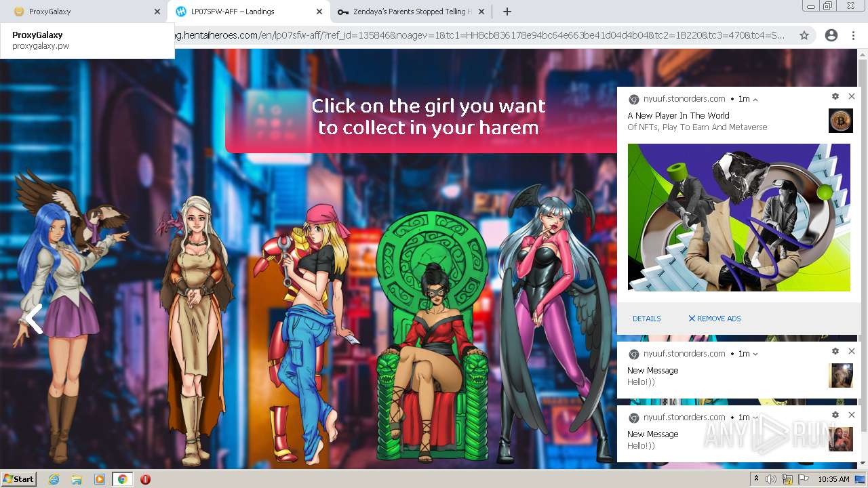Open settings for the NFT notification
The height and width of the screenshot is (488, 868).
(835, 97)
